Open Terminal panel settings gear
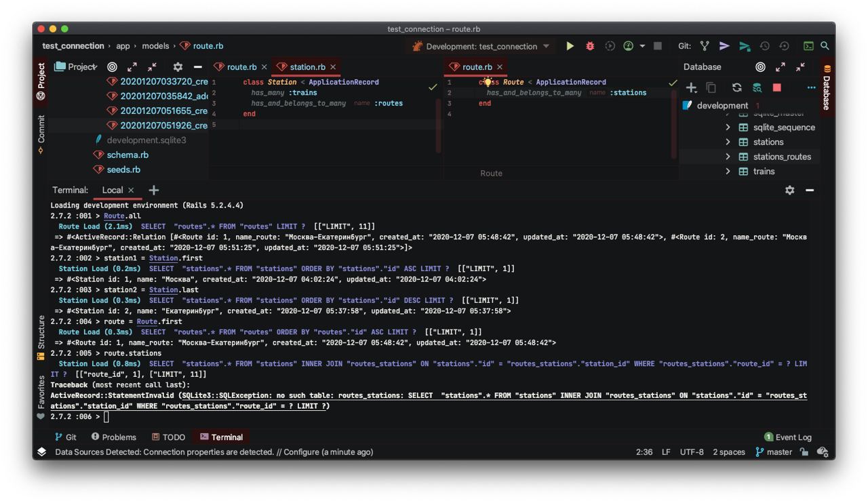This screenshot has height=503, width=868. click(789, 190)
